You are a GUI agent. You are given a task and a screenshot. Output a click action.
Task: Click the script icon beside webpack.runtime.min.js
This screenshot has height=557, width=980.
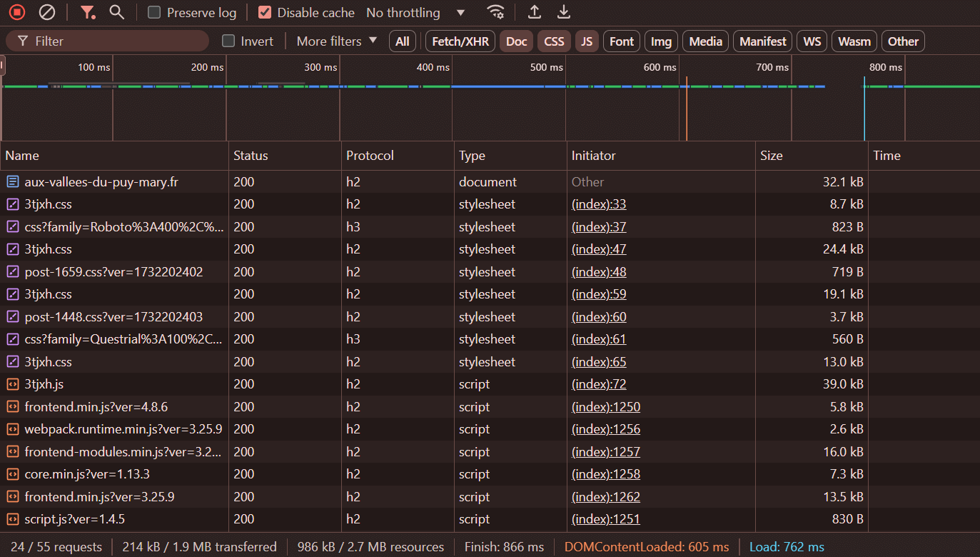[x=12, y=429]
